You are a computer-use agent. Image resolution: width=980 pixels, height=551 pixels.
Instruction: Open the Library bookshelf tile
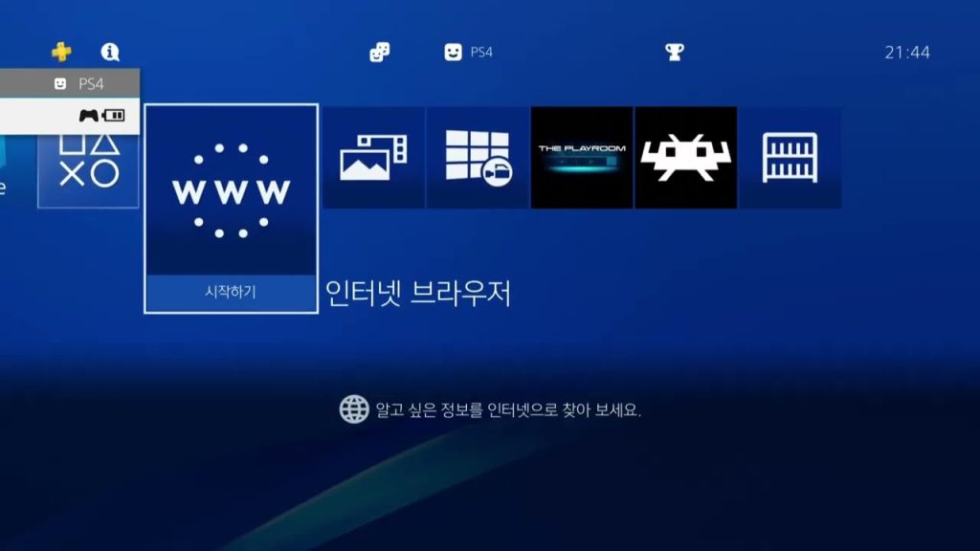point(790,158)
